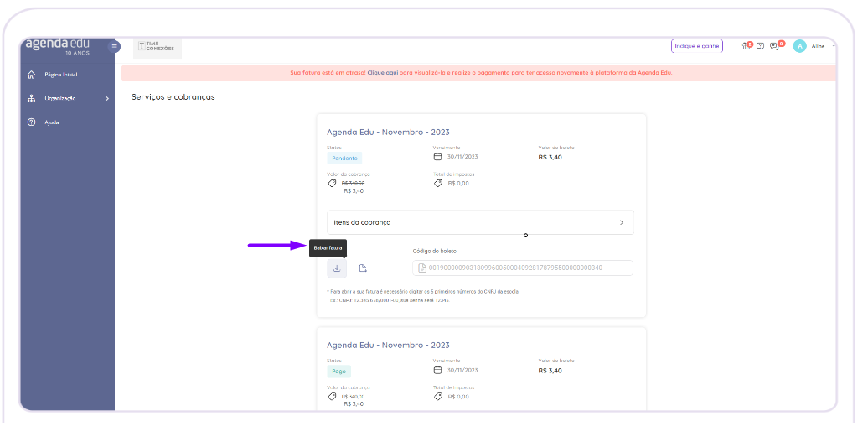
Task: Click the document copy icon beside the download button
Action: click(363, 268)
